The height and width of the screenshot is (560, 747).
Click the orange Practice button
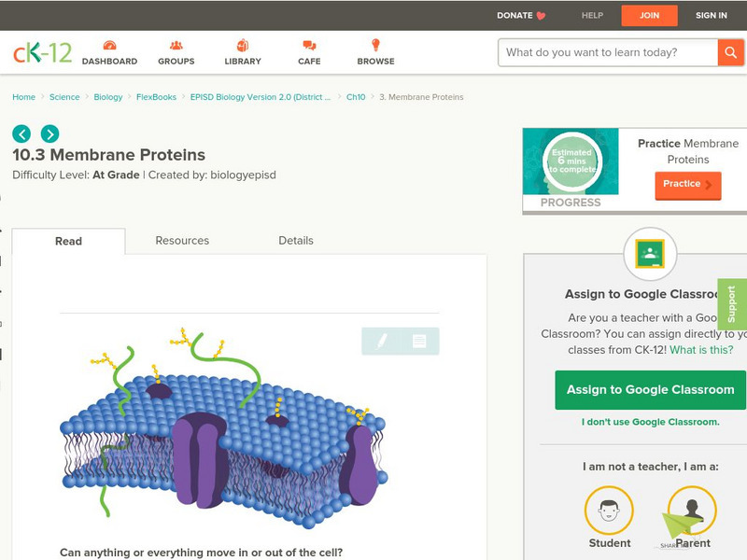coord(687,185)
